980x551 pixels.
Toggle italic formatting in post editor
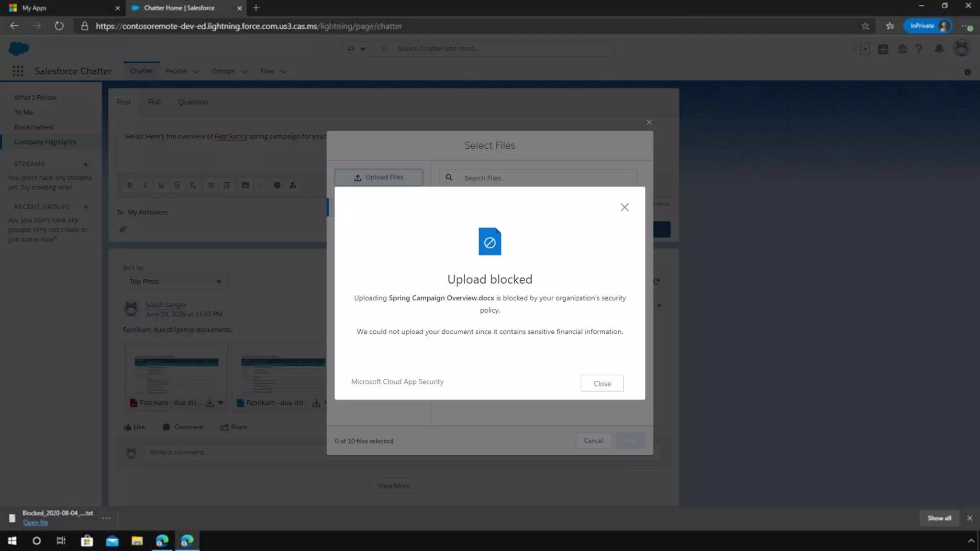[145, 185]
